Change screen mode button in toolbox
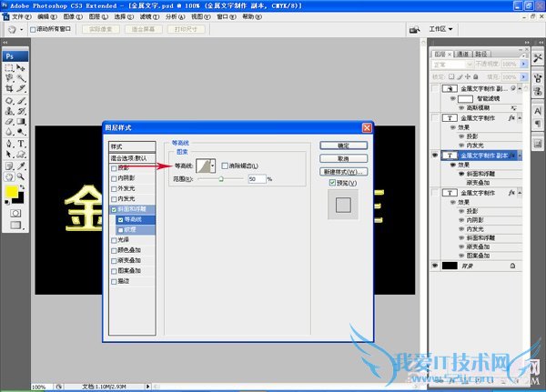 (15, 225)
